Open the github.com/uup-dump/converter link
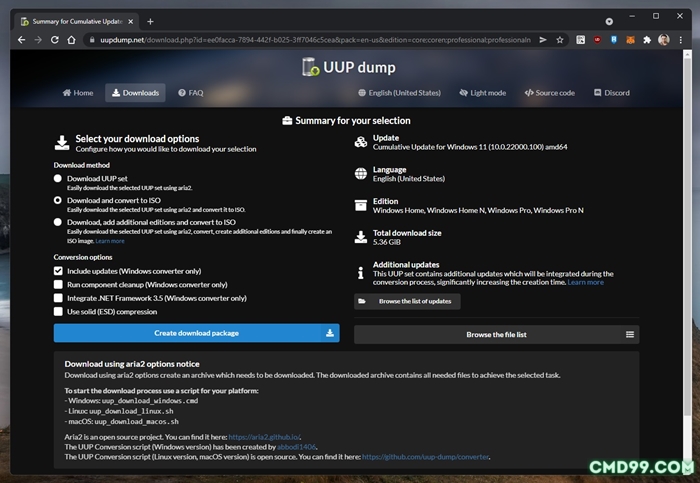This screenshot has width=700, height=483. coord(425,457)
